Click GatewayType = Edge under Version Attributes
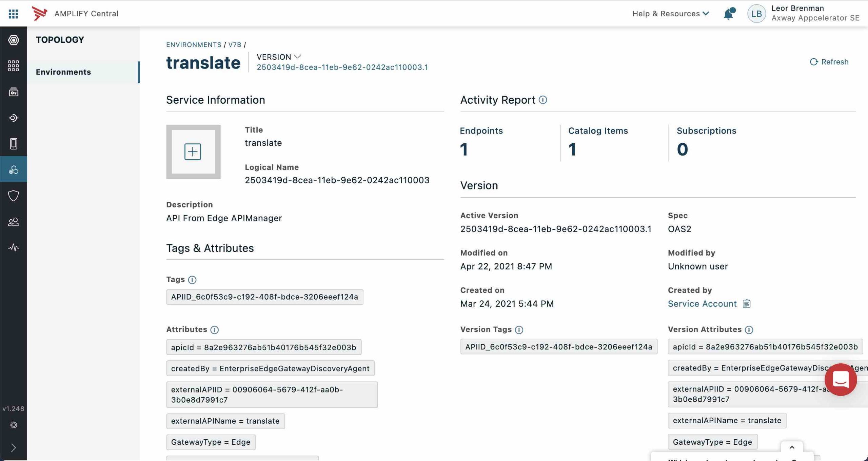 click(712, 442)
